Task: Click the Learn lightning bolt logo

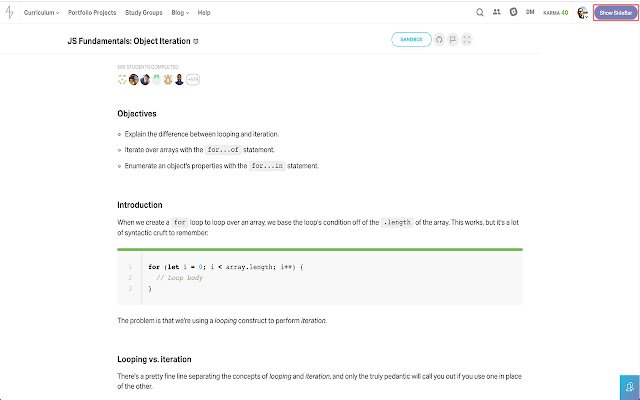Action: coord(10,13)
